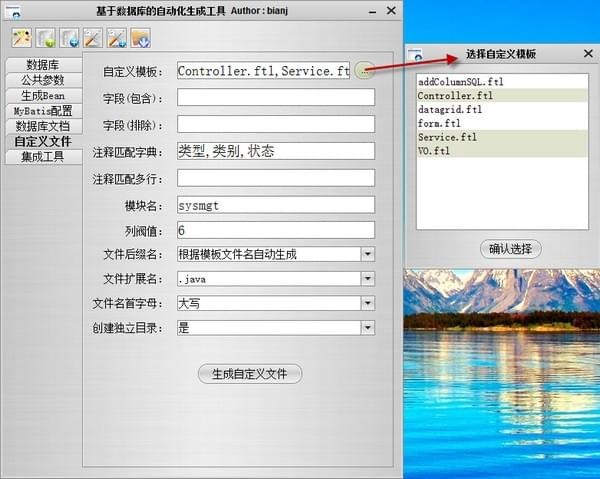Image resolution: width=600 pixels, height=479 pixels.
Task: Click the document with blue arrow icon
Action: pyautogui.click(x=70, y=39)
